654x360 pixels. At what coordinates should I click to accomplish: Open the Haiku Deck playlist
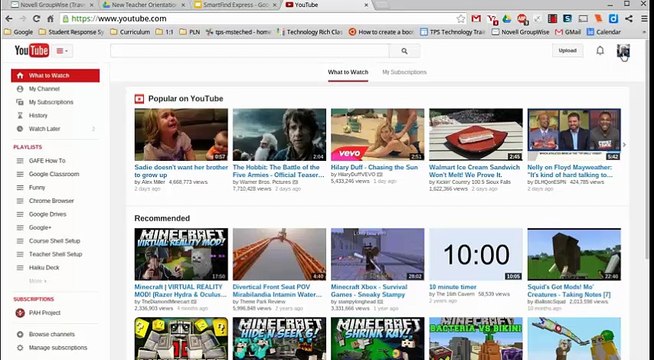44,267
